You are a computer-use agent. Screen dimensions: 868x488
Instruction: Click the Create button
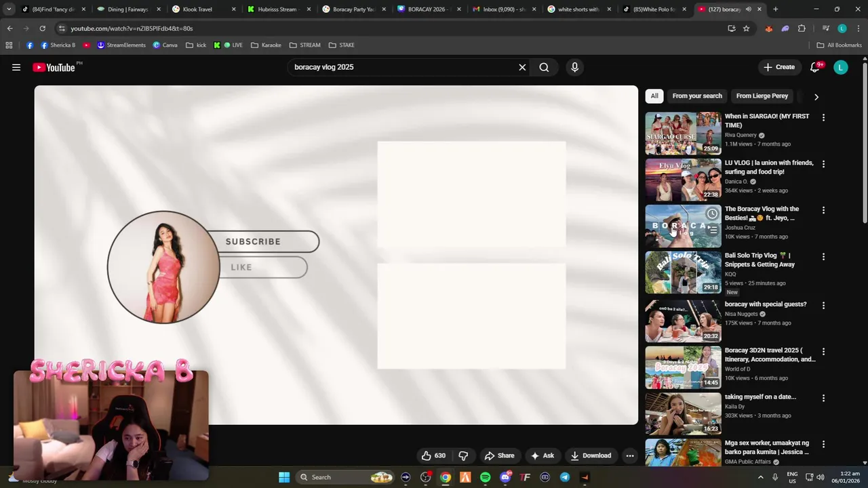coord(778,67)
